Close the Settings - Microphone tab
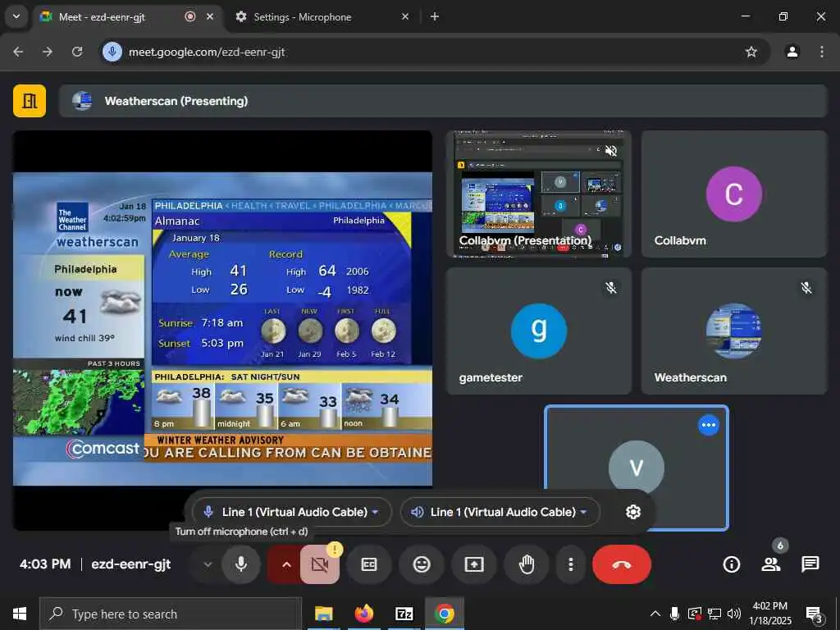Image resolution: width=840 pixels, height=630 pixels. pos(405,16)
